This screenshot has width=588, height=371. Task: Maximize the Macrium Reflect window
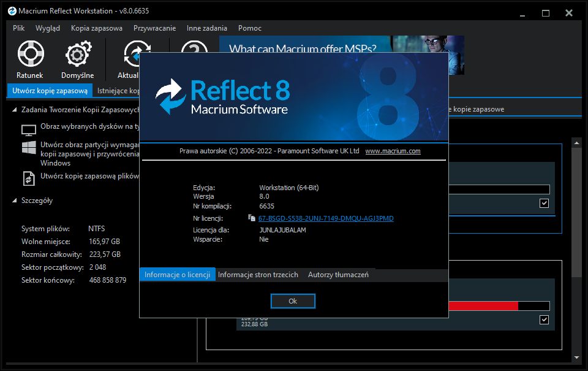coord(546,13)
